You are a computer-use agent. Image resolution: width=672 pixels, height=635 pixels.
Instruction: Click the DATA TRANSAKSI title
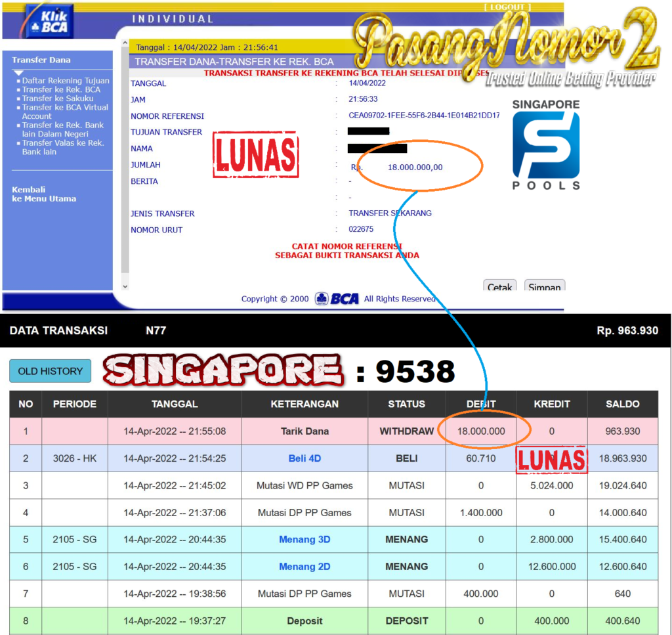[x=58, y=330]
